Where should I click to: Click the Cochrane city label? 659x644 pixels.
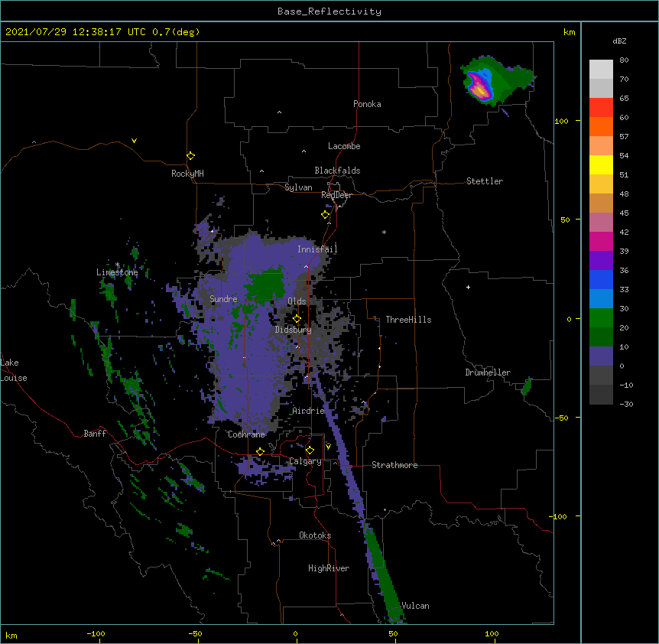coord(246,434)
